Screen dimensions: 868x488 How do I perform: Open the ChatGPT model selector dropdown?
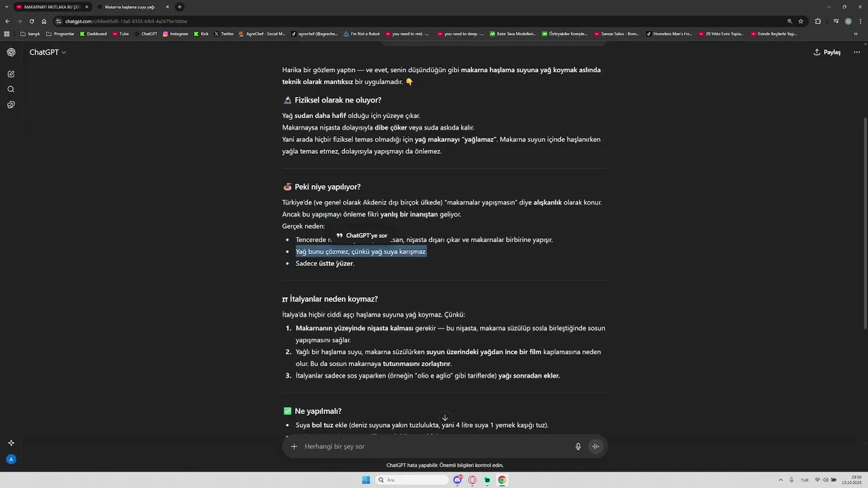pos(47,52)
